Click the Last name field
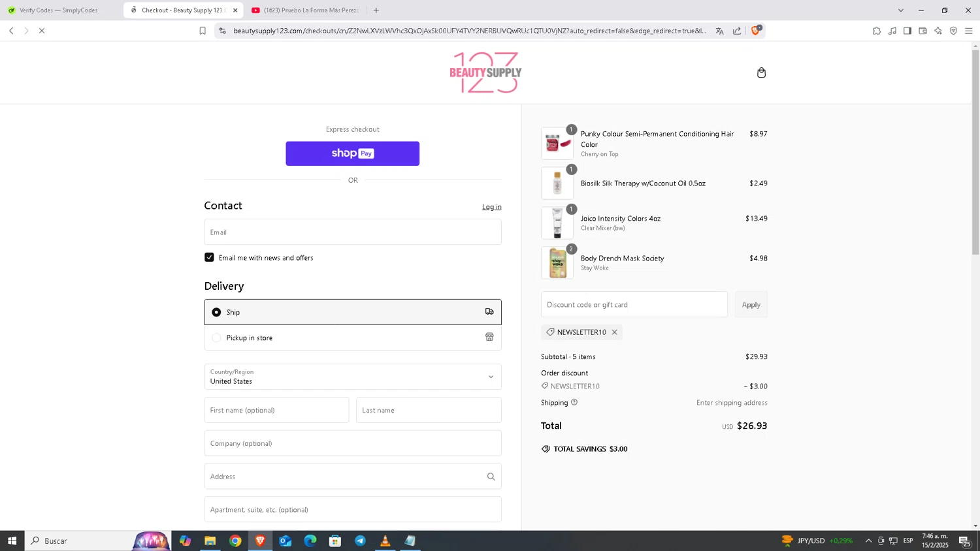 click(x=429, y=410)
